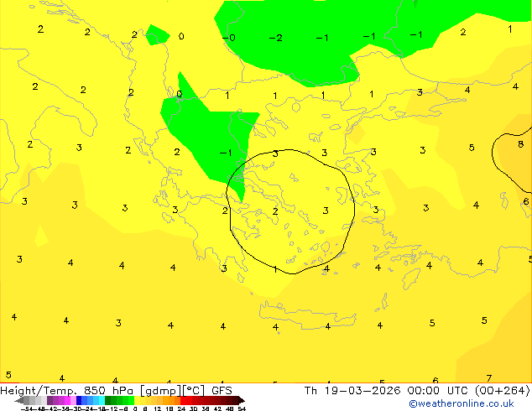Image resolution: width=532 pixels, height=411 pixels.
Task: Click the dark maroon arrow ending the scale
Action: [x=242, y=400]
